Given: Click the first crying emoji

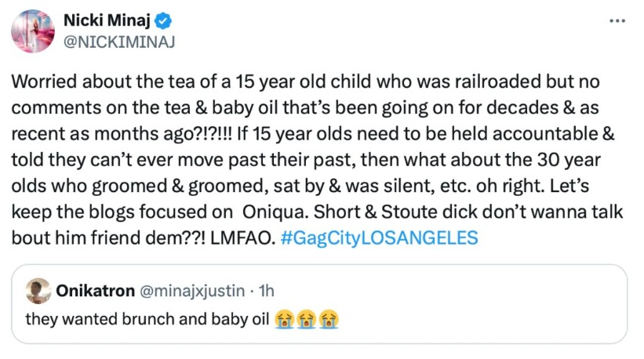Looking at the screenshot, I should pos(285,319).
